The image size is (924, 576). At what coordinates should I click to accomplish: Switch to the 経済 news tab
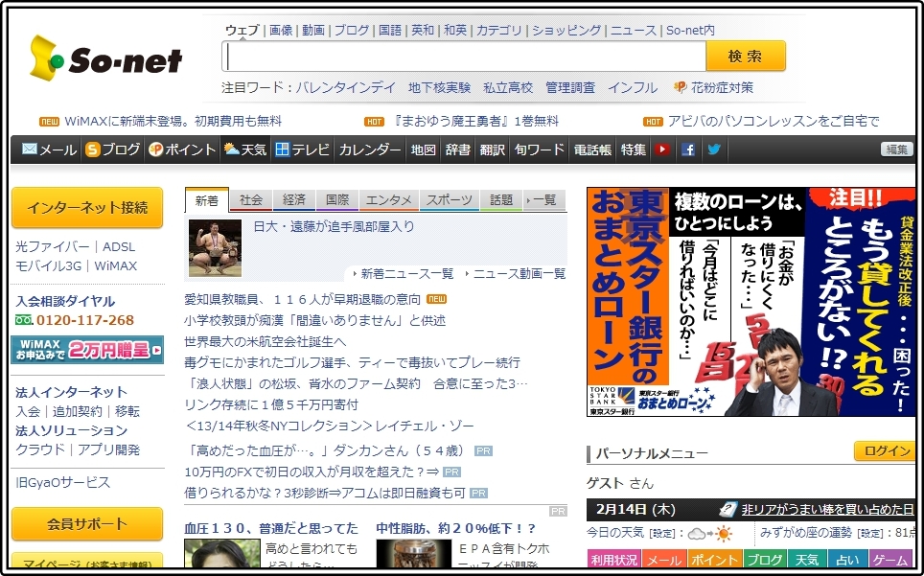(x=294, y=200)
